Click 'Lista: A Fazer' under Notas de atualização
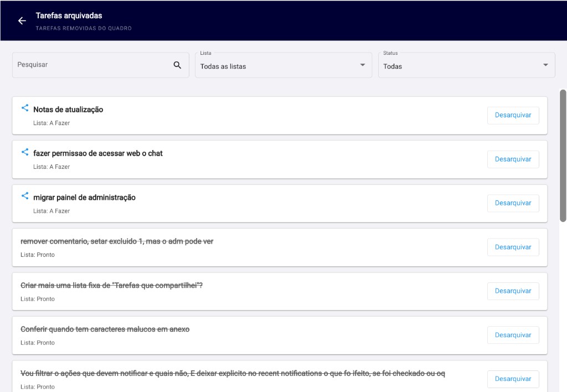Viewport: 567px width, 392px height. click(x=51, y=123)
